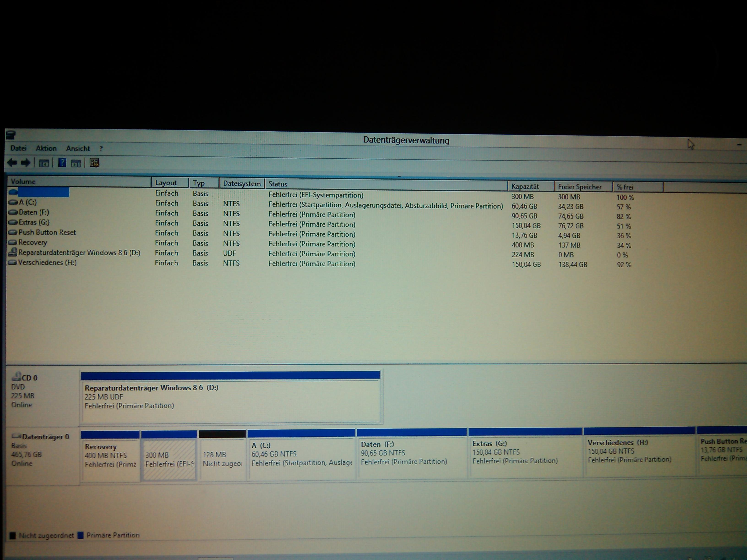Click the Datenträgerverwaltung title bar icon

11,135
